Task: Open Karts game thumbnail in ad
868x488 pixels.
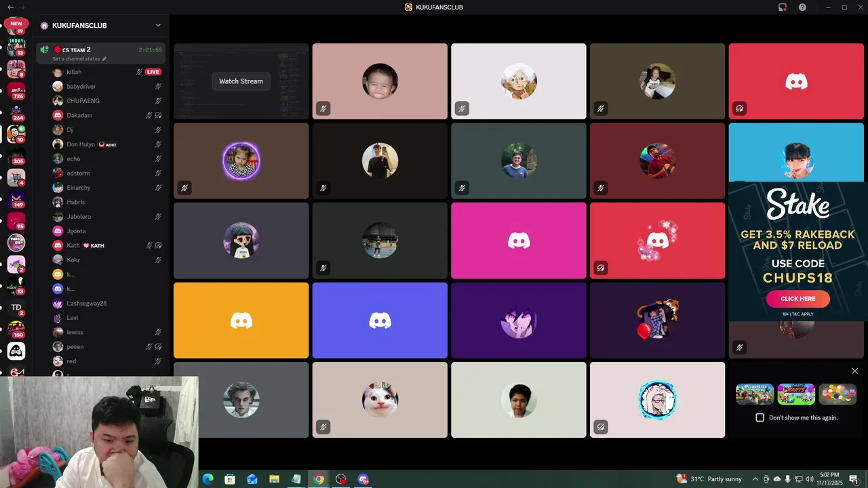Action: pyautogui.click(x=796, y=394)
